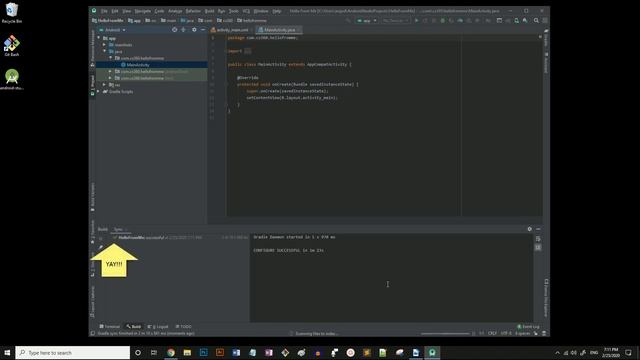Open the app run configuration dropdown
The height and width of the screenshot is (360, 640).
point(367,20)
